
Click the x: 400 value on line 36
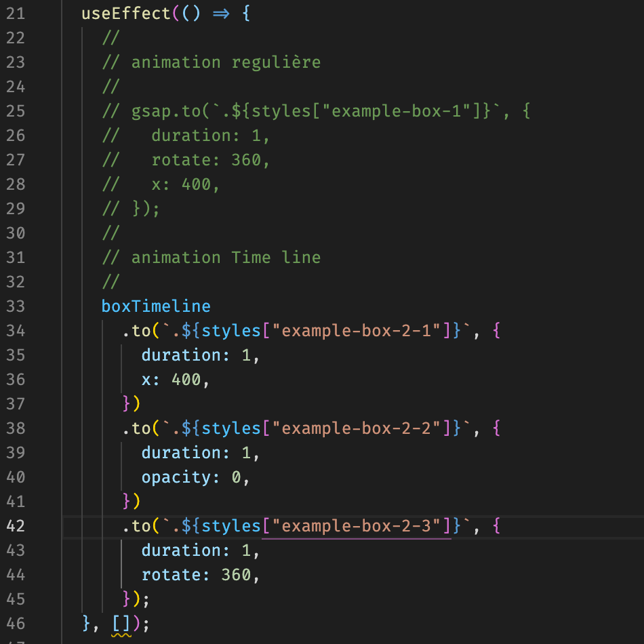tap(173, 380)
